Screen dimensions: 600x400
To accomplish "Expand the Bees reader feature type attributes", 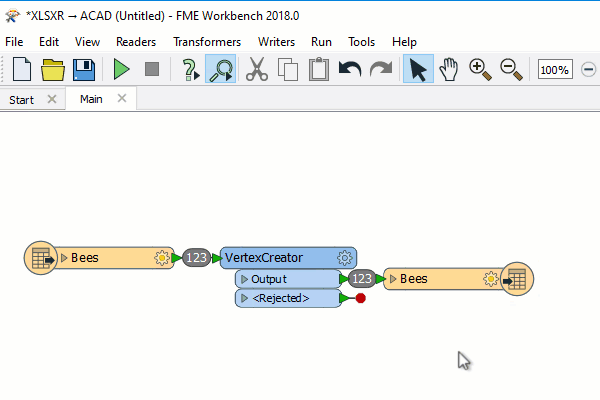I will tap(64, 258).
